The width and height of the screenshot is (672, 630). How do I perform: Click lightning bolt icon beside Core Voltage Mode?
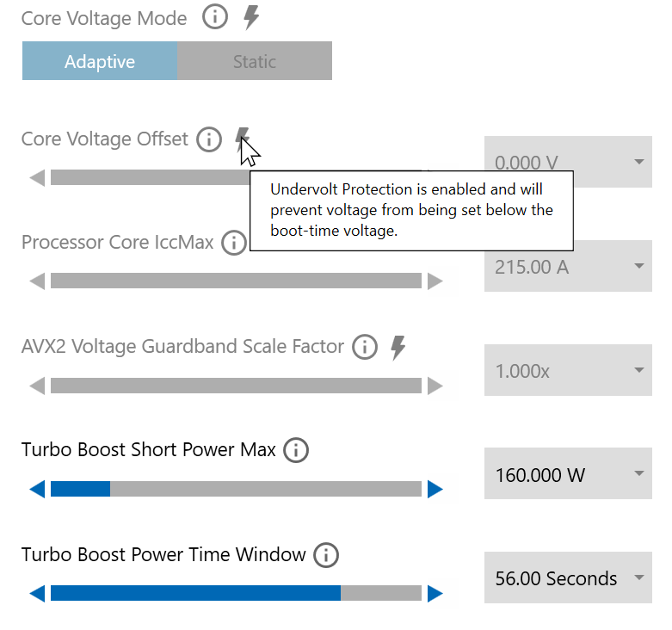coord(251,17)
